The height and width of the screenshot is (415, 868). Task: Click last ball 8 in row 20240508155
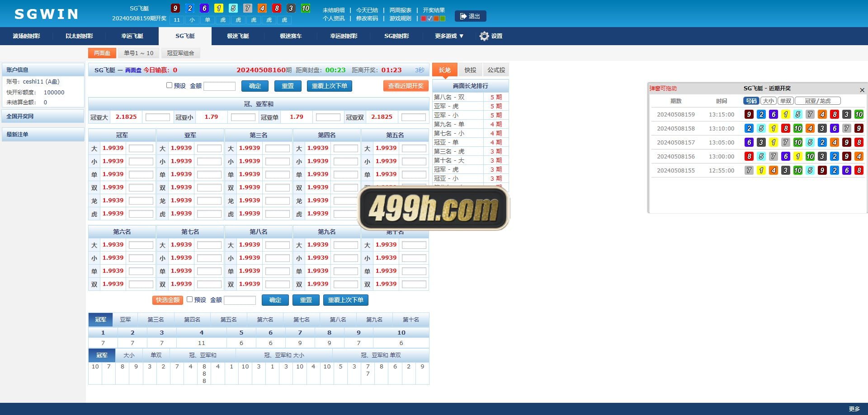pyautogui.click(x=859, y=171)
